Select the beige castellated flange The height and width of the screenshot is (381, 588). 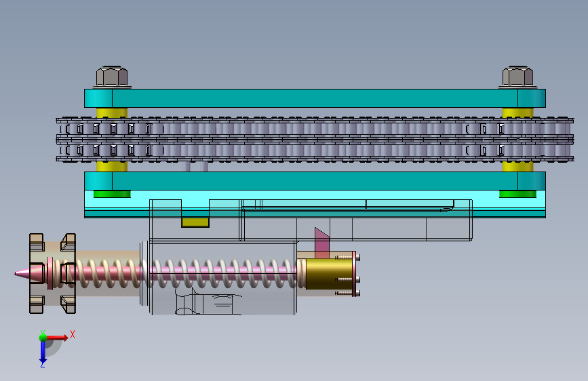coord(52,273)
